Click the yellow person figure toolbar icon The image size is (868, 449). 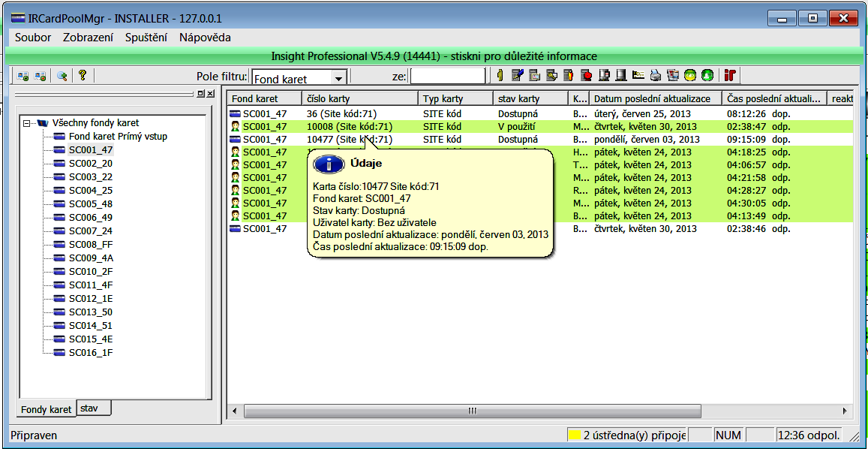(x=500, y=75)
